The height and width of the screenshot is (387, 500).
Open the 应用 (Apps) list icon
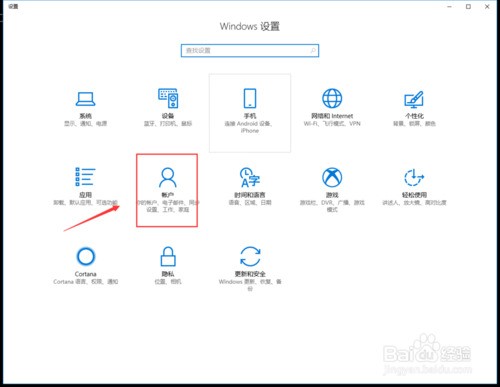click(85, 177)
